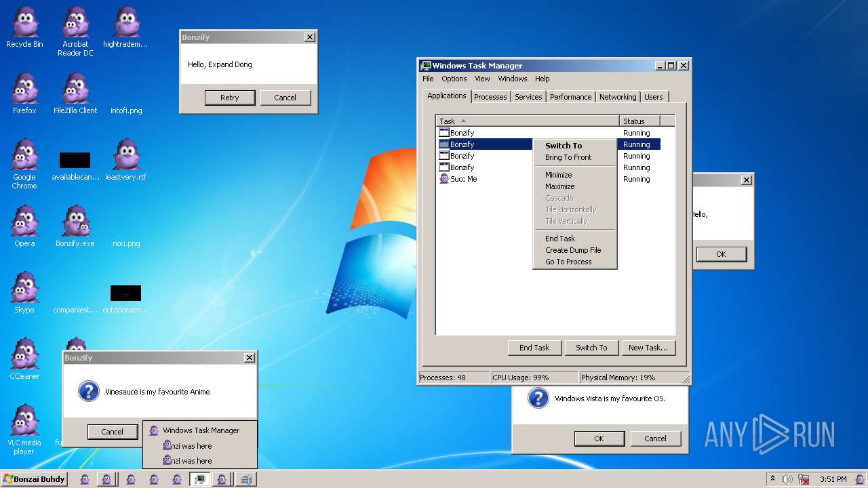Select nou.png desktop file
868x488 pixels.
click(x=126, y=243)
